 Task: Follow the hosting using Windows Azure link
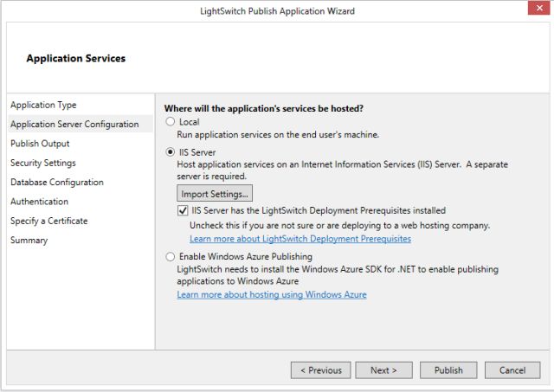point(271,295)
